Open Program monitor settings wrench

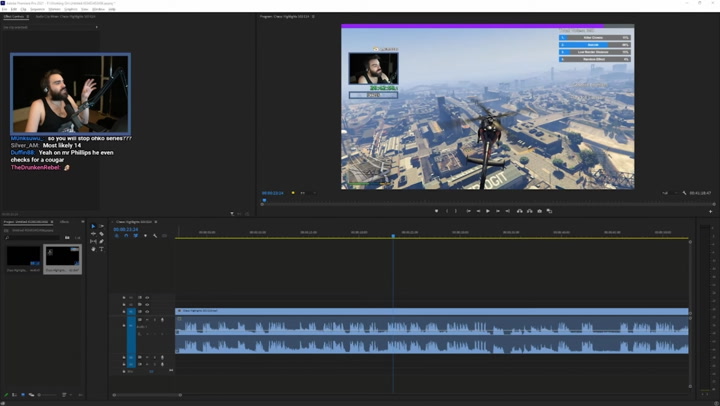(684, 193)
